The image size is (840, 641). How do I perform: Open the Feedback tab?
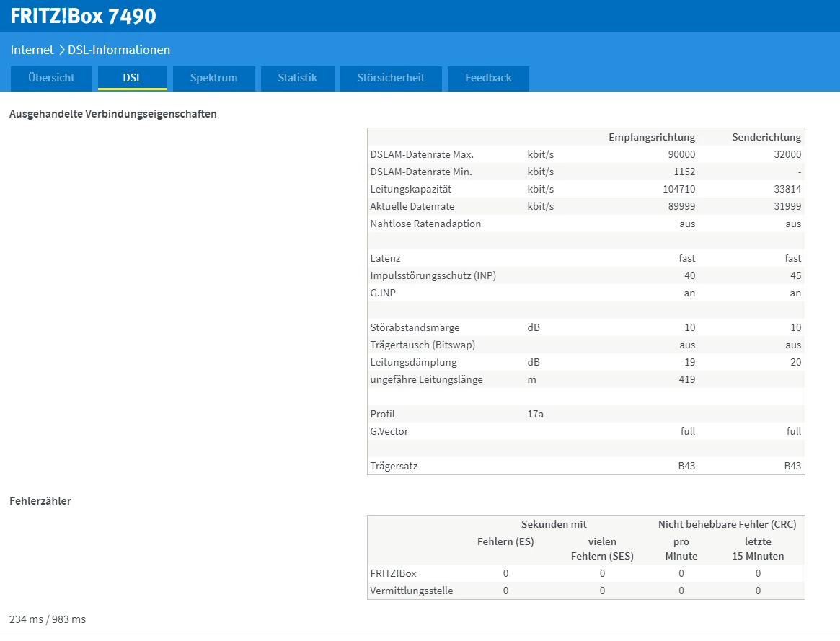pos(488,78)
